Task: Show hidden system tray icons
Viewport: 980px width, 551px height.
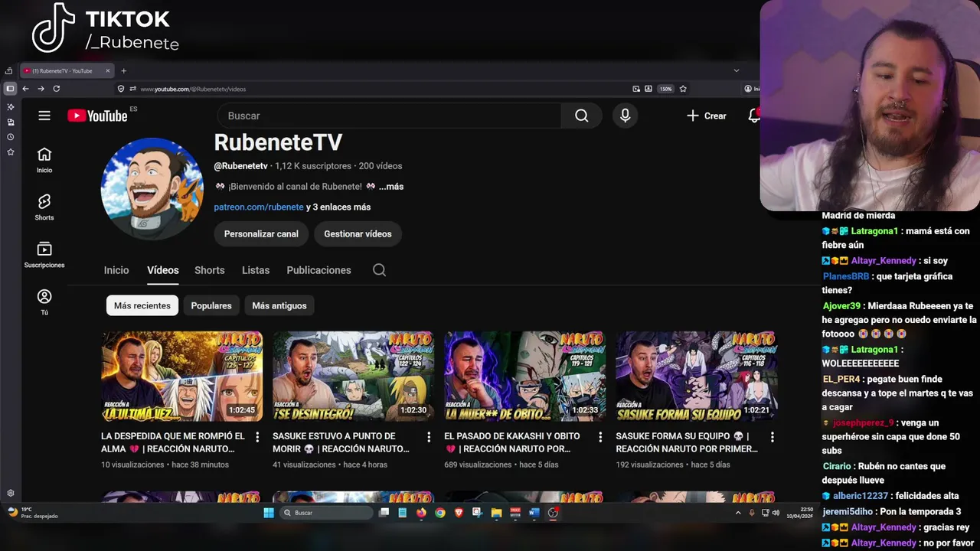Action: (x=738, y=513)
